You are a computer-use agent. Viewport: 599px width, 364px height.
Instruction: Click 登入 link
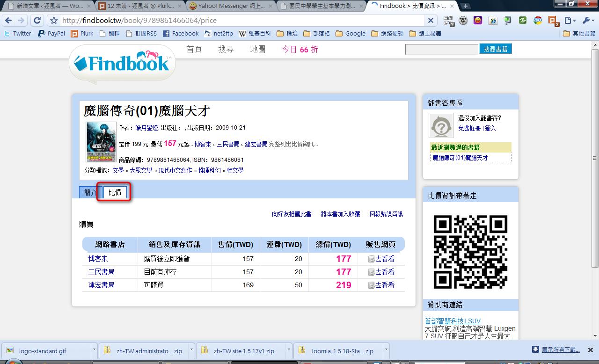(490, 128)
